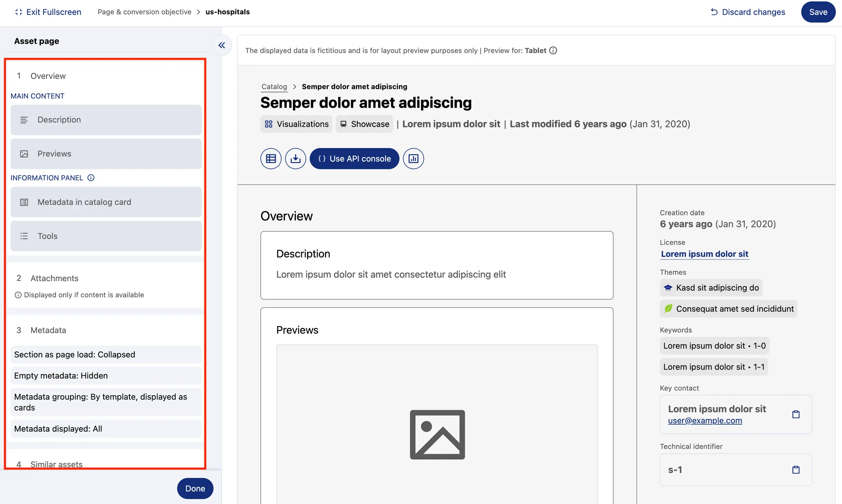Open the Previews block settings

pos(106,154)
